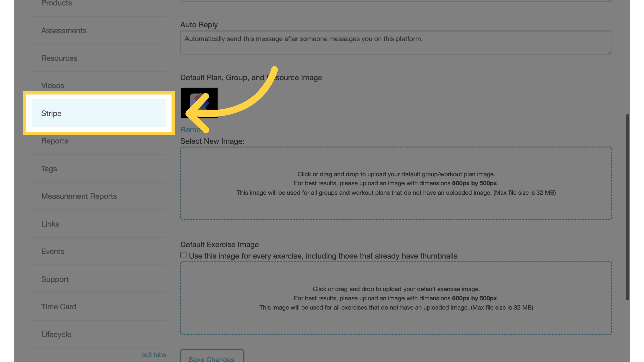The height and width of the screenshot is (362, 644).
Task: Expand the edit tabs option
Action: pos(153,355)
